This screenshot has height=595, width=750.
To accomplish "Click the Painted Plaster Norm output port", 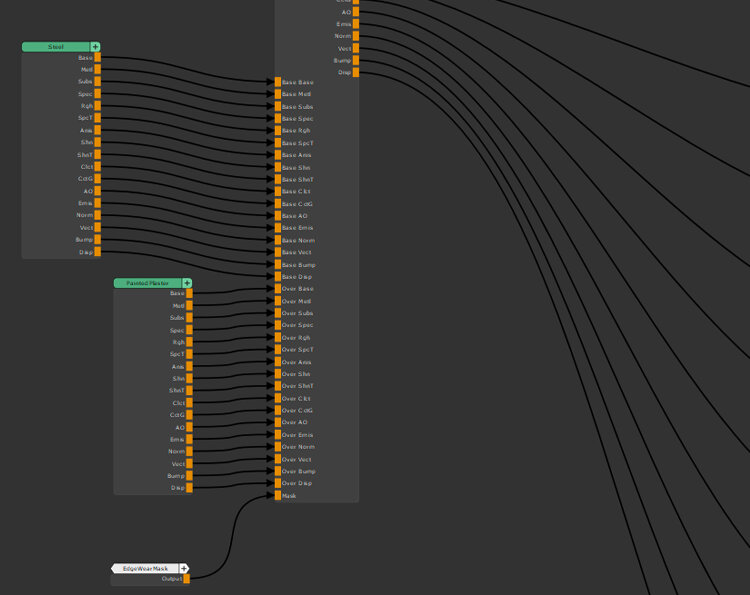I will (x=189, y=451).
